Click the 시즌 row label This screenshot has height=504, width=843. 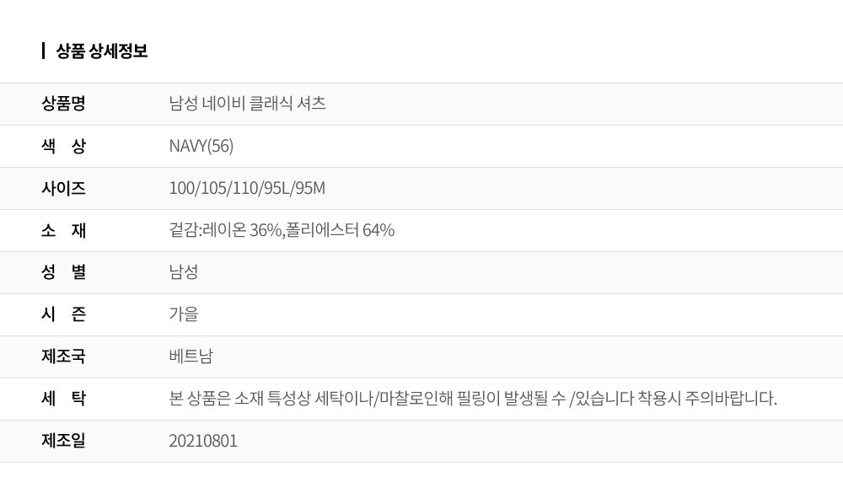[x=64, y=314]
